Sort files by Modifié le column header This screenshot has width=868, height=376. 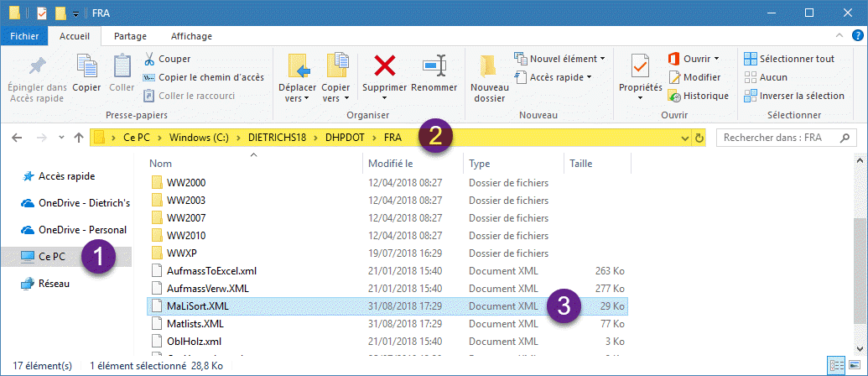391,163
